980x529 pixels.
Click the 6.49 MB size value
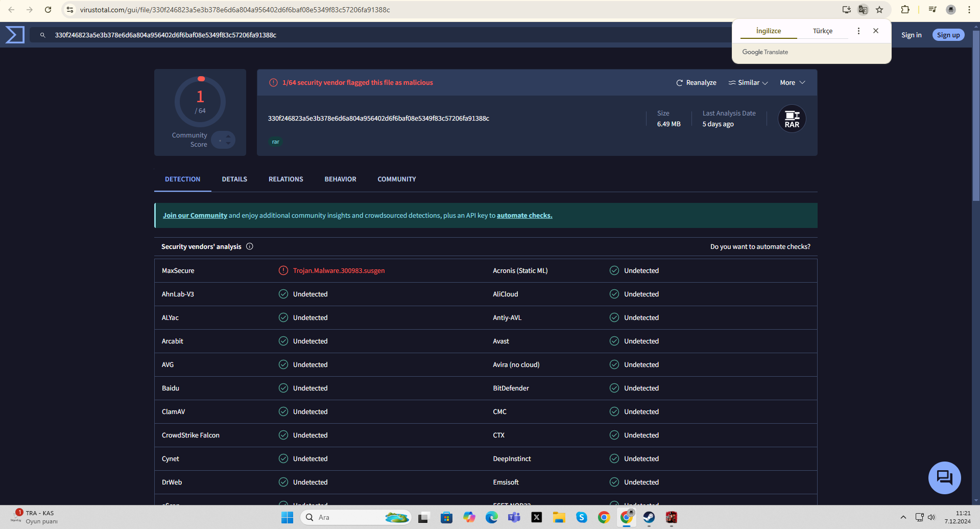(x=669, y=124)
